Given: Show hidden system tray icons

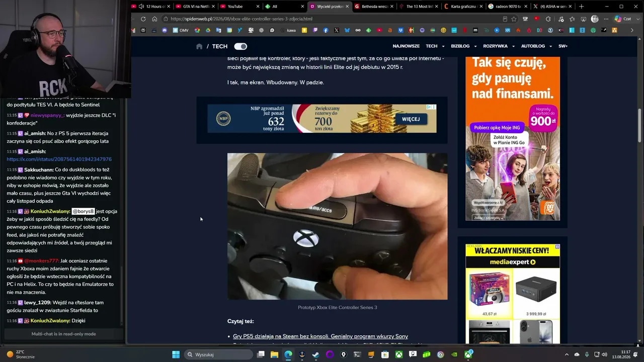Looking at the screenshot, I should [567, 354].
